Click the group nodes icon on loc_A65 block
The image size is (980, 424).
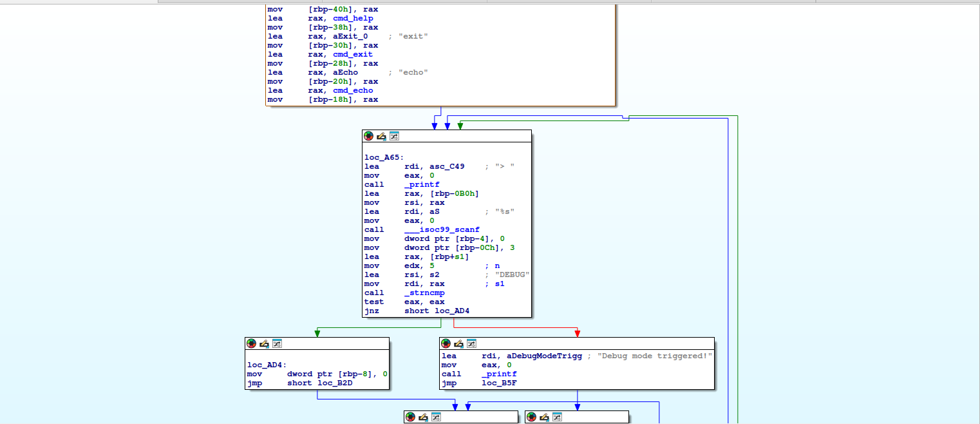394,136
